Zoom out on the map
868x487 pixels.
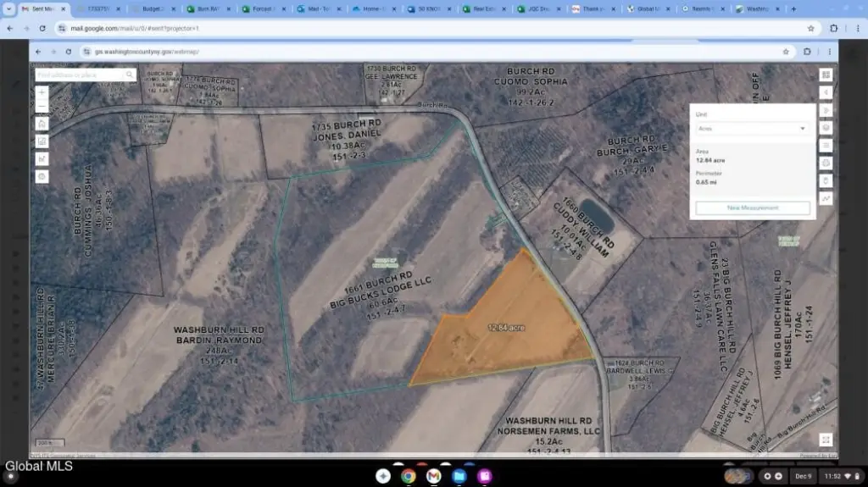click(42, 108)
